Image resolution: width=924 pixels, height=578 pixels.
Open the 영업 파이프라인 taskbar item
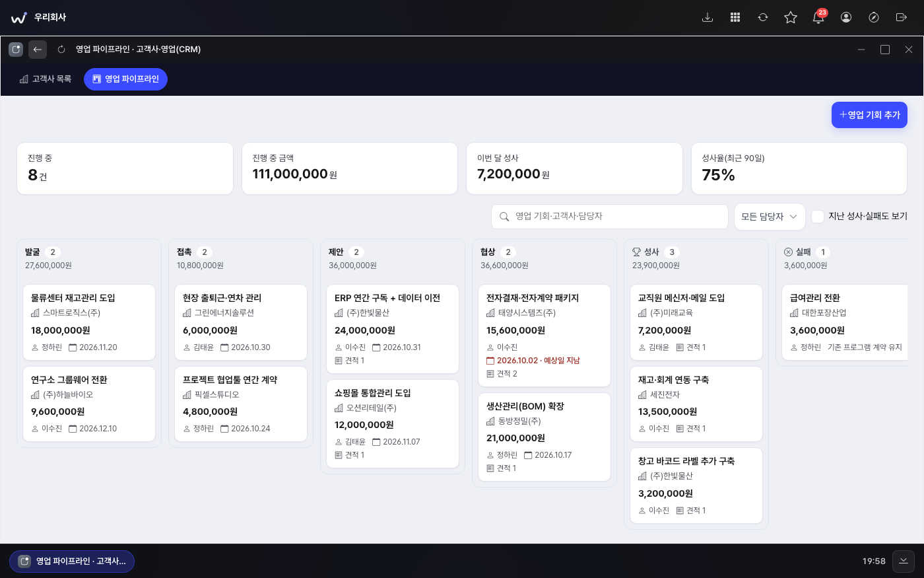[x=72, y=561]
